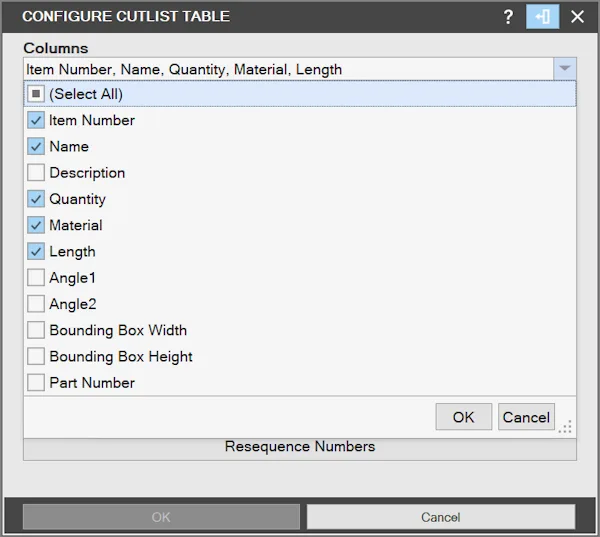The height and width of the screenshot is (537, 600).
Task: Click the dropdown resize grip dots
Action: click(566, 427)
